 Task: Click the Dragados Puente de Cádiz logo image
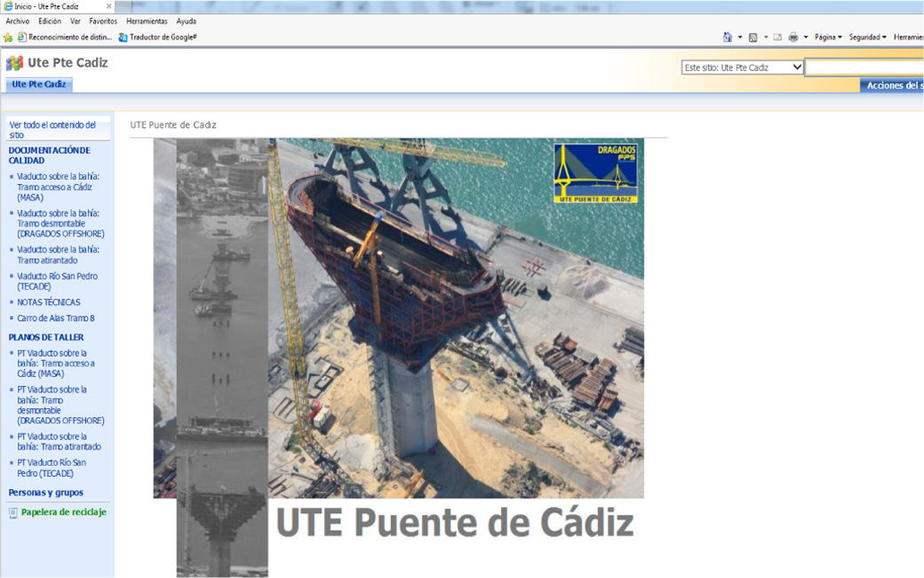point(595,173)
